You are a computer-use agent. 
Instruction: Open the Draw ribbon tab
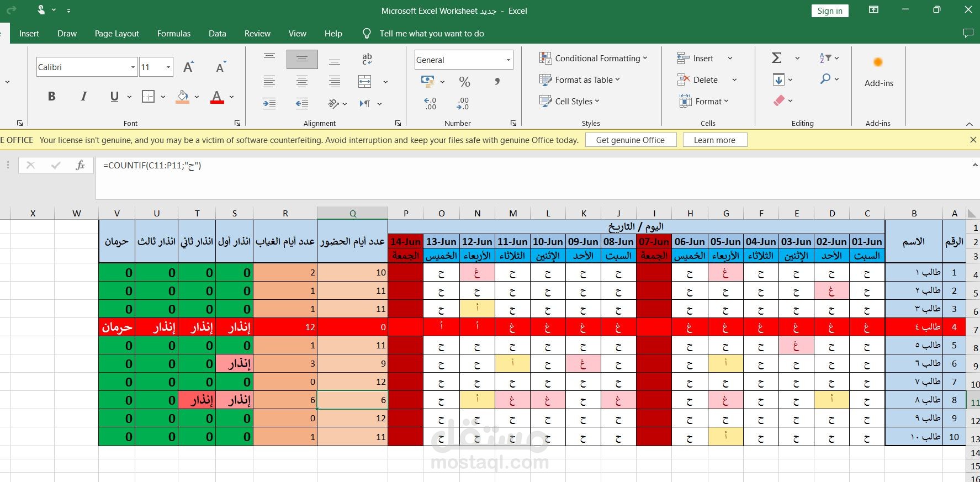(67, 34)
